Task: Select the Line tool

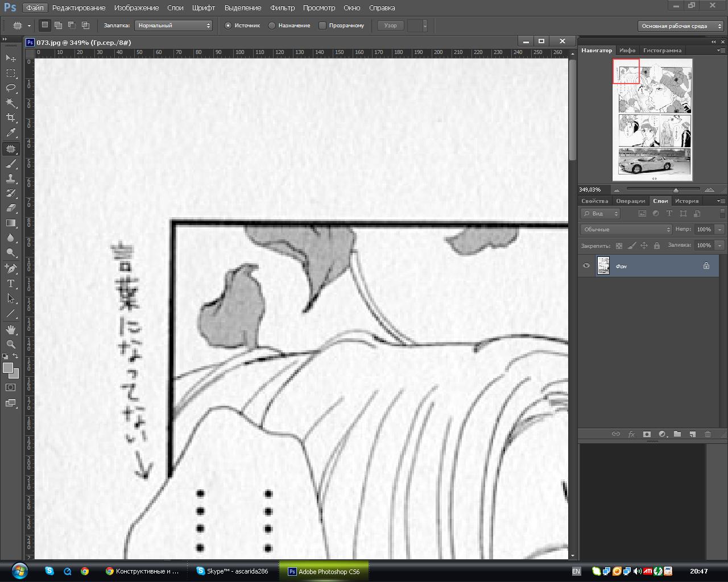Action: 11,313
